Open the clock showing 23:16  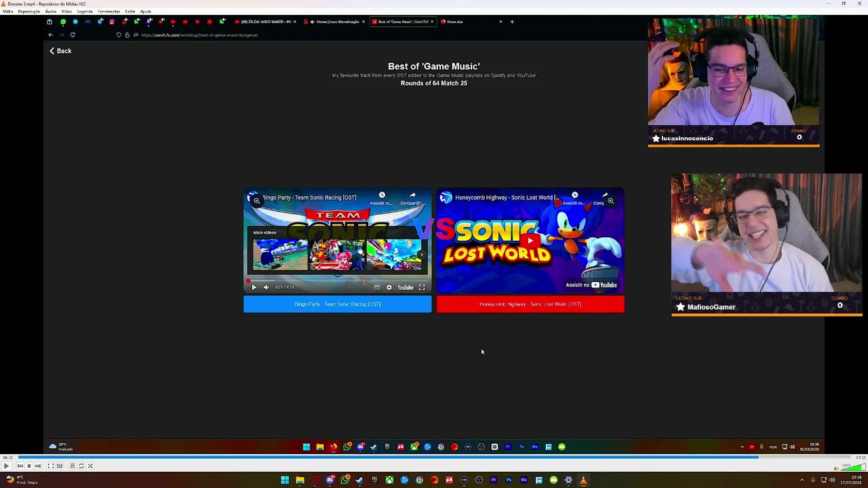(x=851, y=480)
